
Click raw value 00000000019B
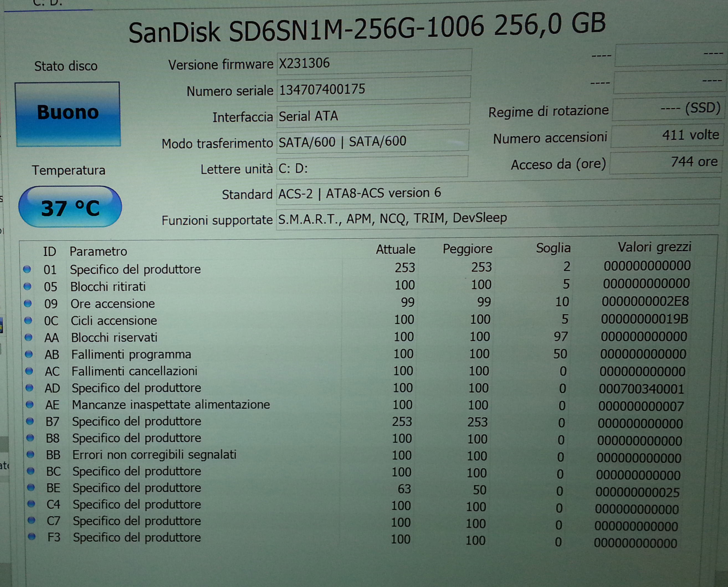pos(644,319)
